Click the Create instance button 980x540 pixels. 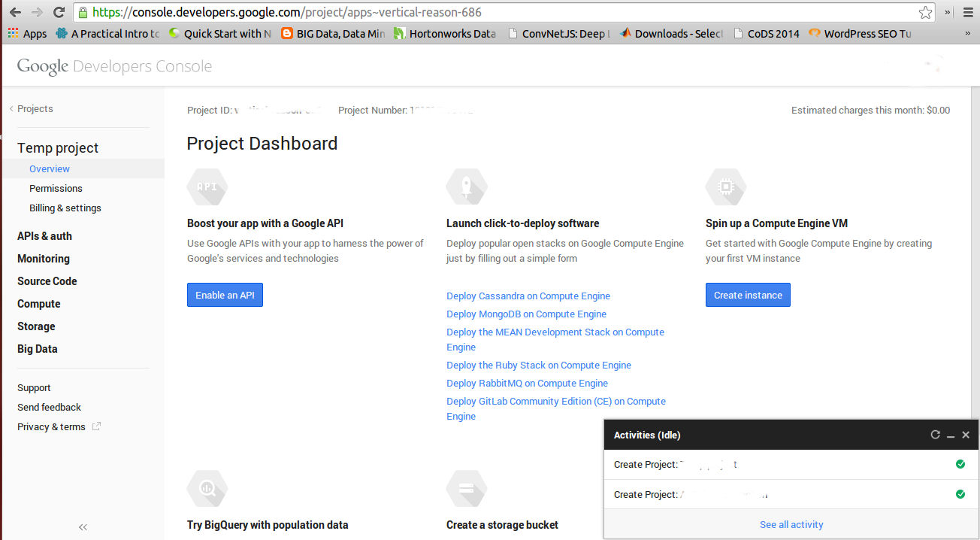click(x=748, y=296)
